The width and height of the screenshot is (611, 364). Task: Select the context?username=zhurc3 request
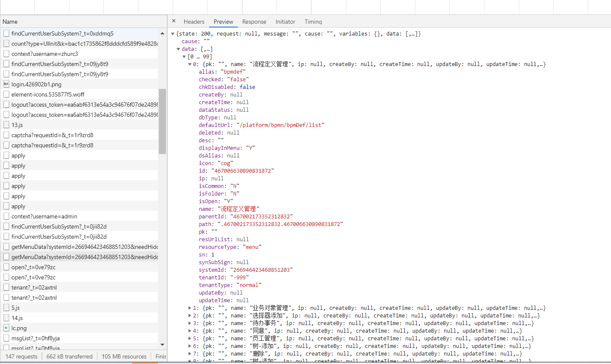click(44, 54)
